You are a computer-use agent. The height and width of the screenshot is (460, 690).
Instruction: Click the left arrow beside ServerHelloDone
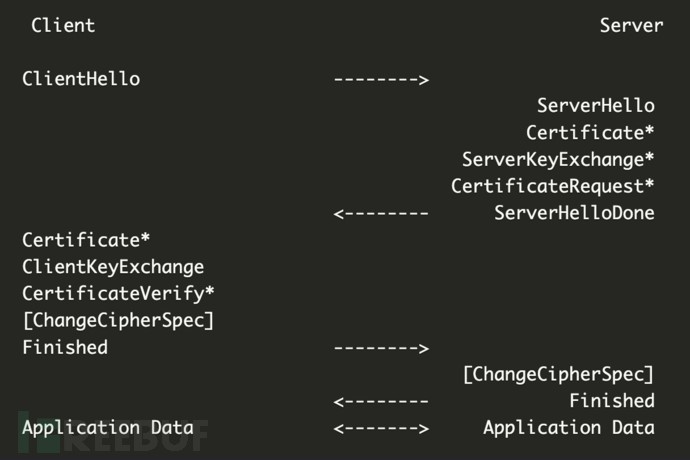pos(381,213)
